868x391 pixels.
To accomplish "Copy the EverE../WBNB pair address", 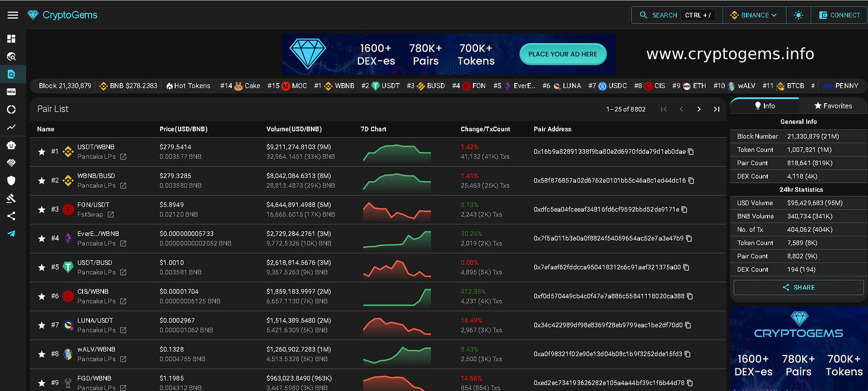I will [x=689, y=238].
